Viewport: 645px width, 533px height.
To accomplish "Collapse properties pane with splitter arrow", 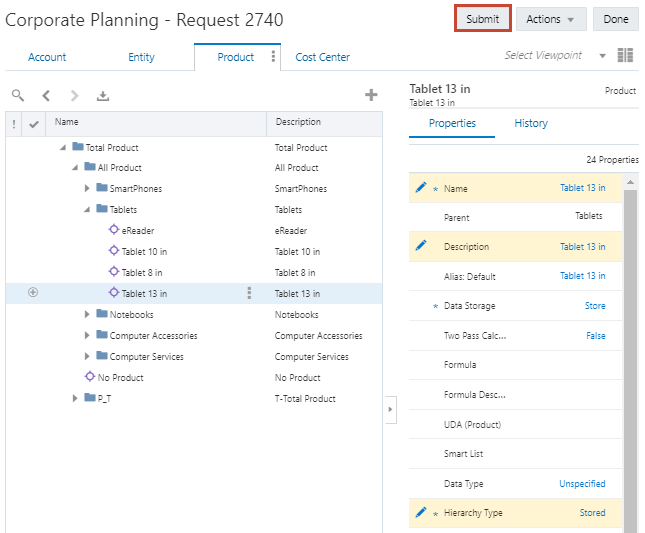I will click(x=390, y=410).
